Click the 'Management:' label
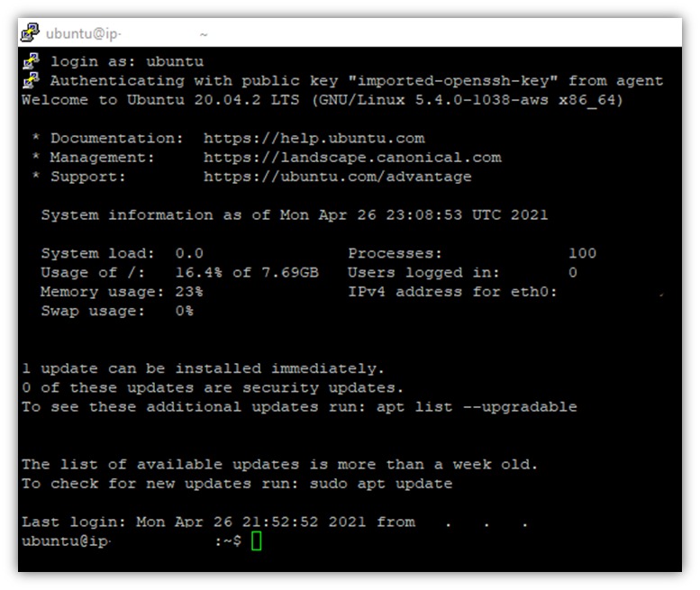The height and width of the screenshot is (590, 700). 102,157
